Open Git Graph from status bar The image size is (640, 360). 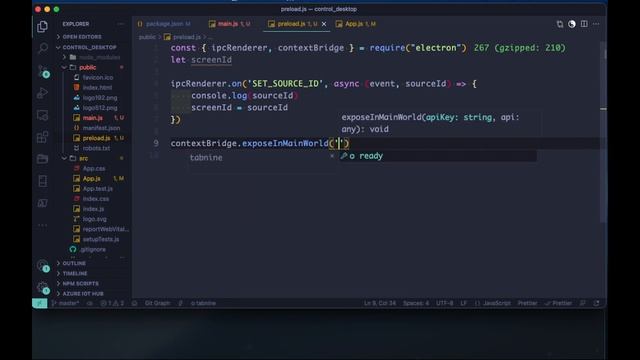(157, 303)
